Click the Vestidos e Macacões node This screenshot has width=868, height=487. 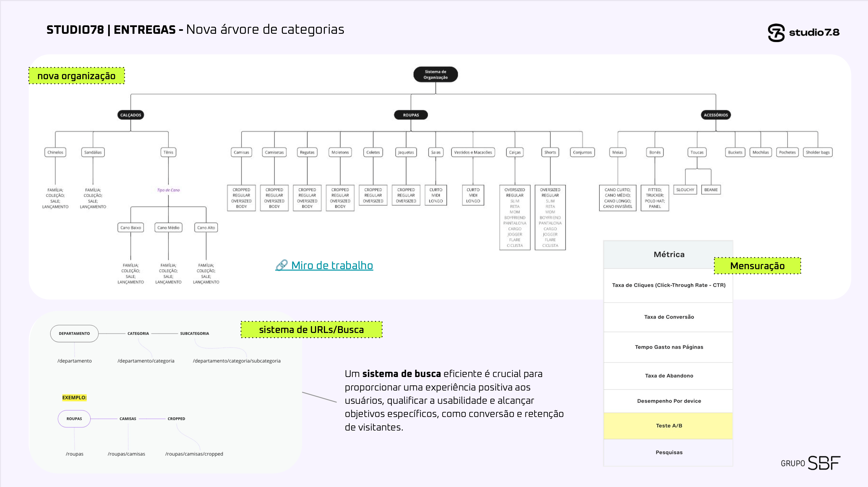pyautogui.click(x=473, y=152)
